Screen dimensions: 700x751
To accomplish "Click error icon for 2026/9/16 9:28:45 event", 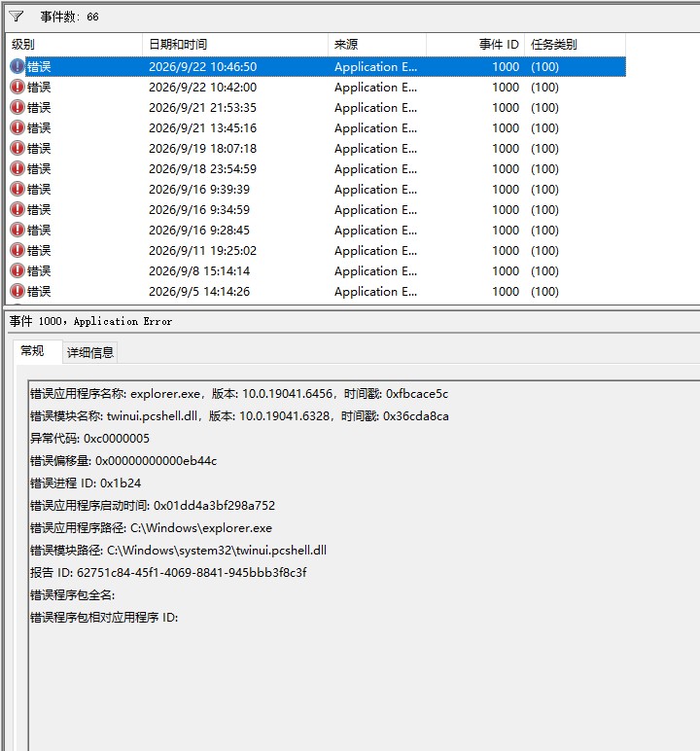I will [x=17, y=230].
